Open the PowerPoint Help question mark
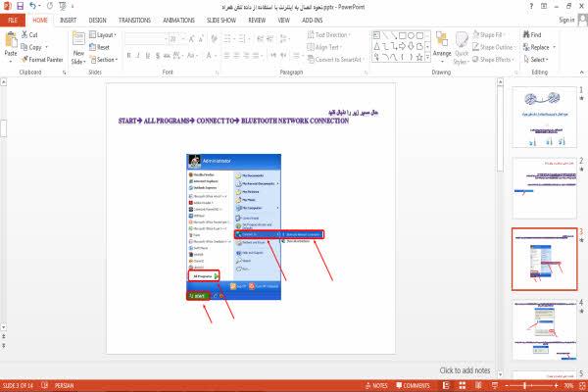The height and width of the screenshot is (392, 588). (531, 6)
